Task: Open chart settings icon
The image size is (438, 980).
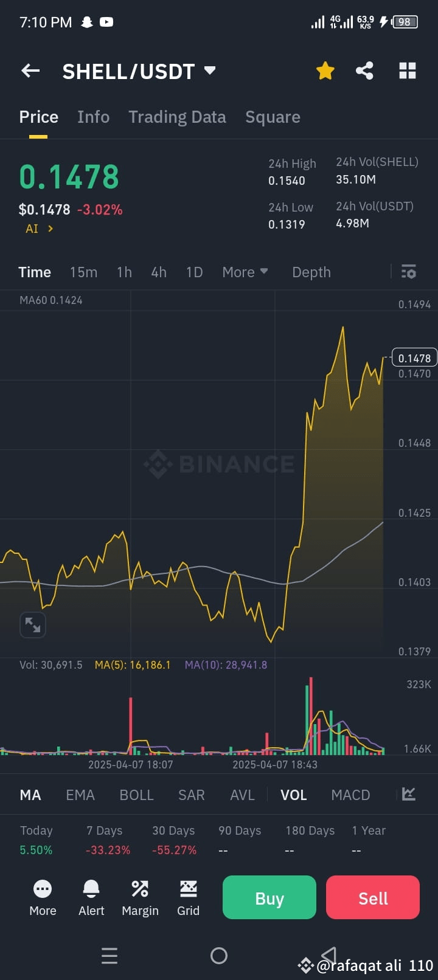Action: 409,272
